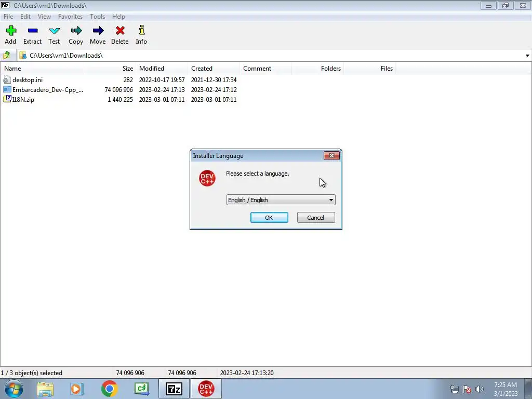Click the taskbar clock showing 7:25 AM
Screen dimensions: 532x399
(x=506, y=389)
